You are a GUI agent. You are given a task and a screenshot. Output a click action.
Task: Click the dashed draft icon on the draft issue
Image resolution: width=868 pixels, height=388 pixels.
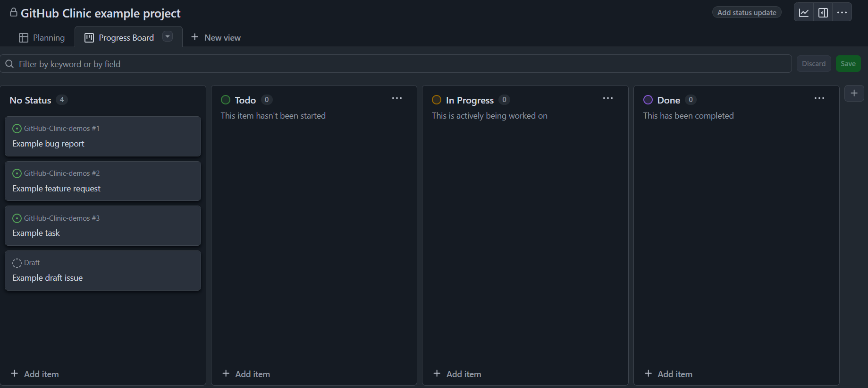coord(17,263)
